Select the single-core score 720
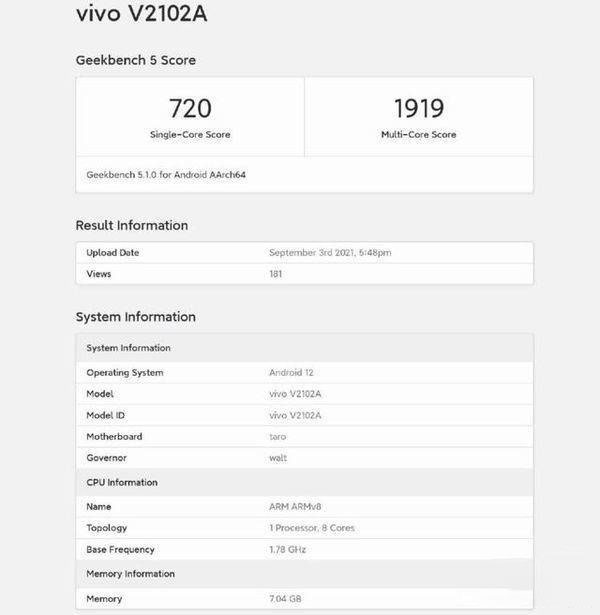This screenshot has height=615, width=600. click(x=190, y=108)
